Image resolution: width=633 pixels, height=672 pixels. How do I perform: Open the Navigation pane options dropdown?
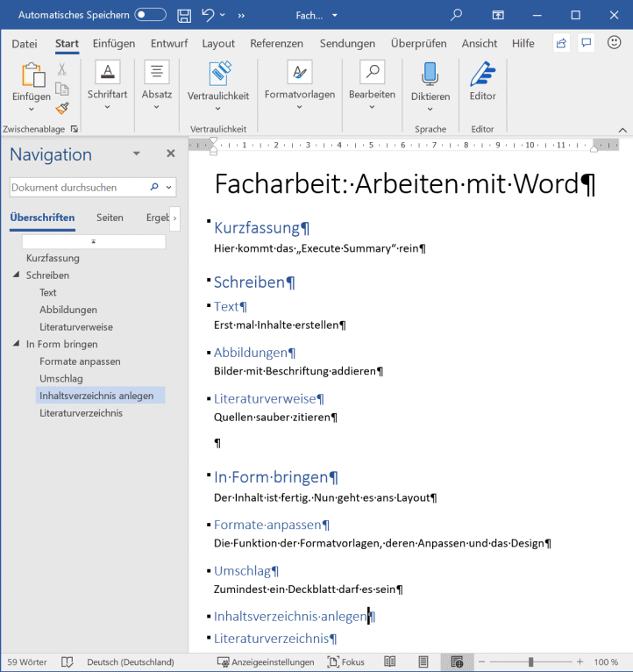(136, 154)
